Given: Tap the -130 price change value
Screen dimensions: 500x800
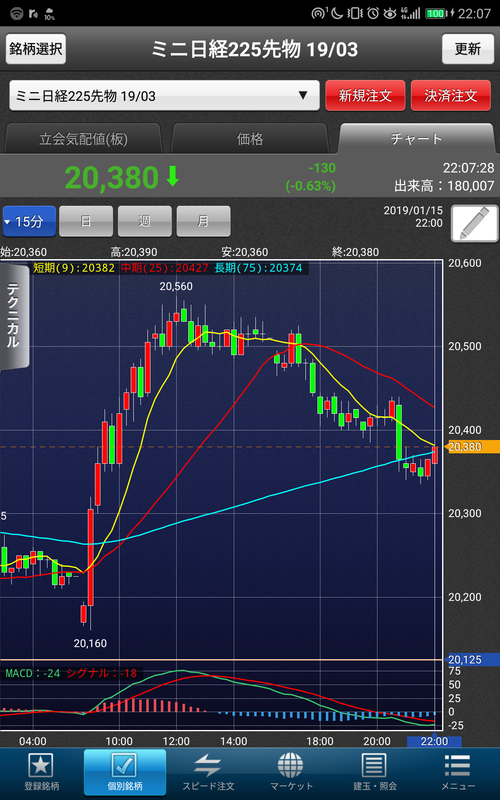Looking at the screenshot, I should pos(322,168).
